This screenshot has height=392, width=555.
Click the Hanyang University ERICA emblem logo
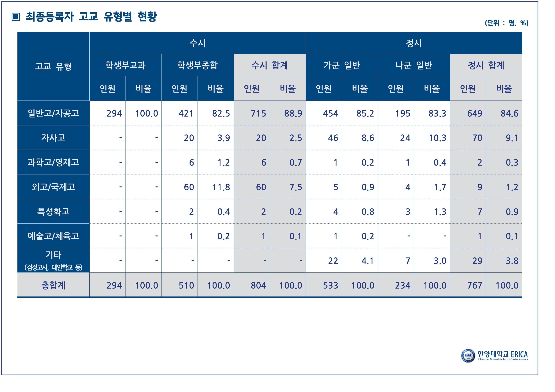pos(468,356)
